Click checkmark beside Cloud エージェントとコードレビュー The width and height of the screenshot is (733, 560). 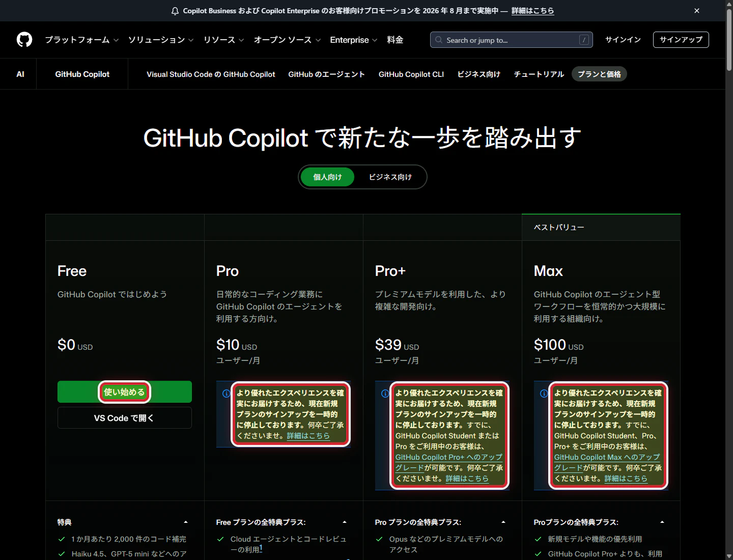220,539
